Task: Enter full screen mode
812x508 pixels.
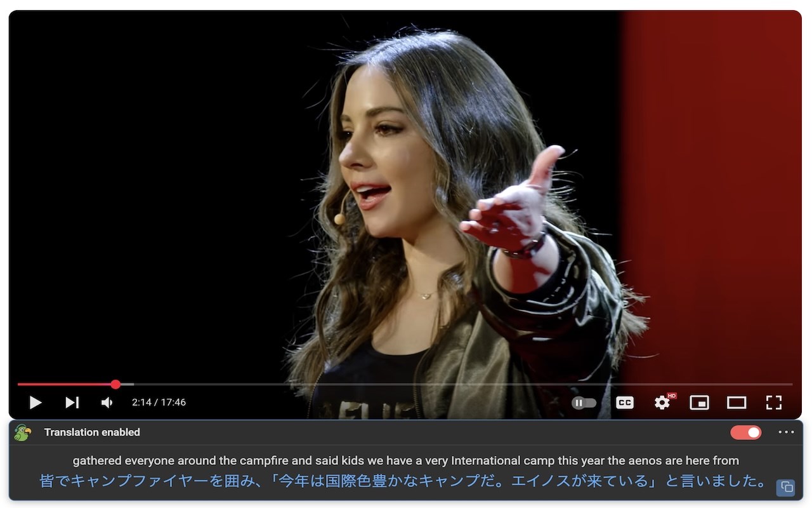Action: tap(773, 403)
